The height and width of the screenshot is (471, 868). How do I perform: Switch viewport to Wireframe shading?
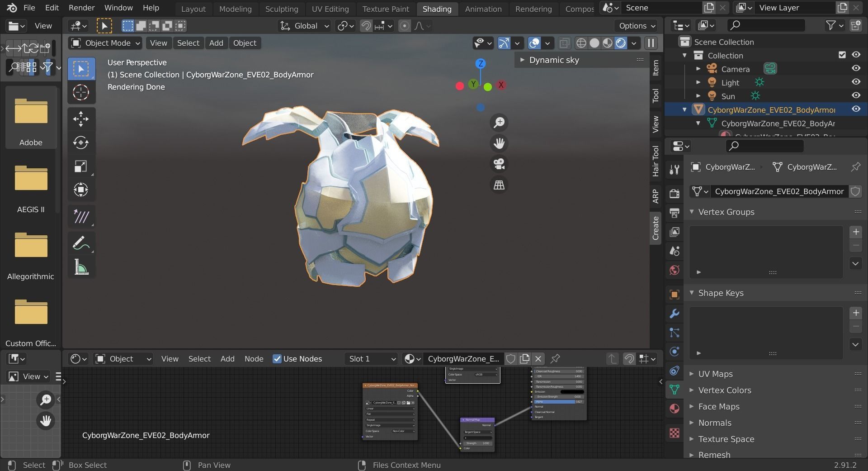pos(581,43)
